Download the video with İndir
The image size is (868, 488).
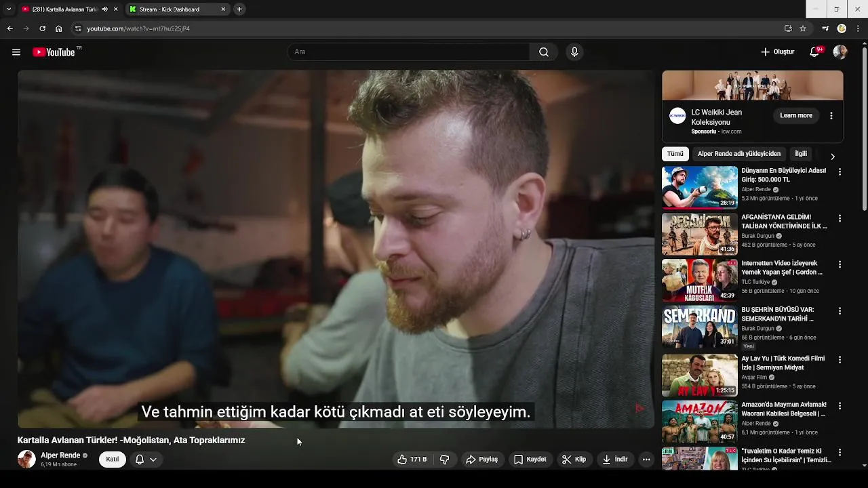615,460
